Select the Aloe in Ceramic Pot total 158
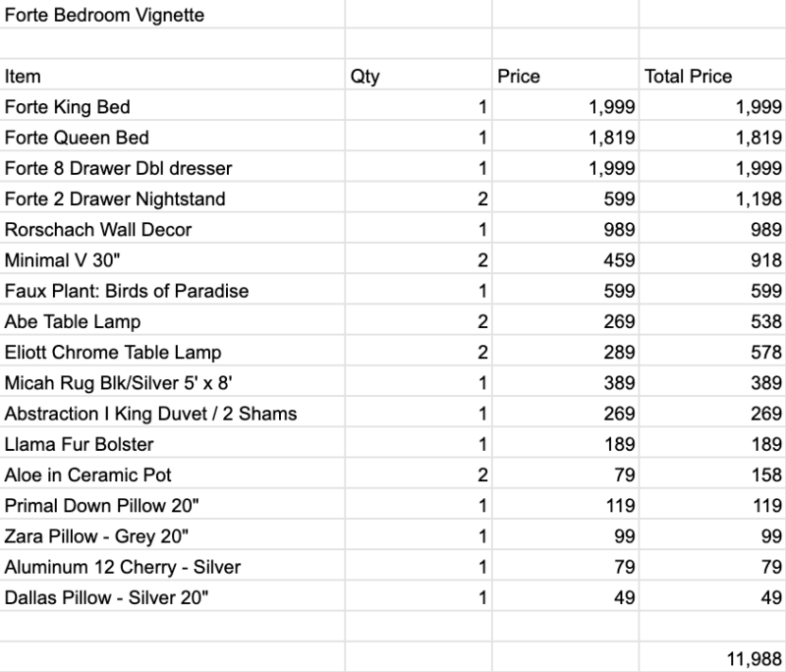The height and width of the screenshot is (672, 786). [x=713, y=474]
